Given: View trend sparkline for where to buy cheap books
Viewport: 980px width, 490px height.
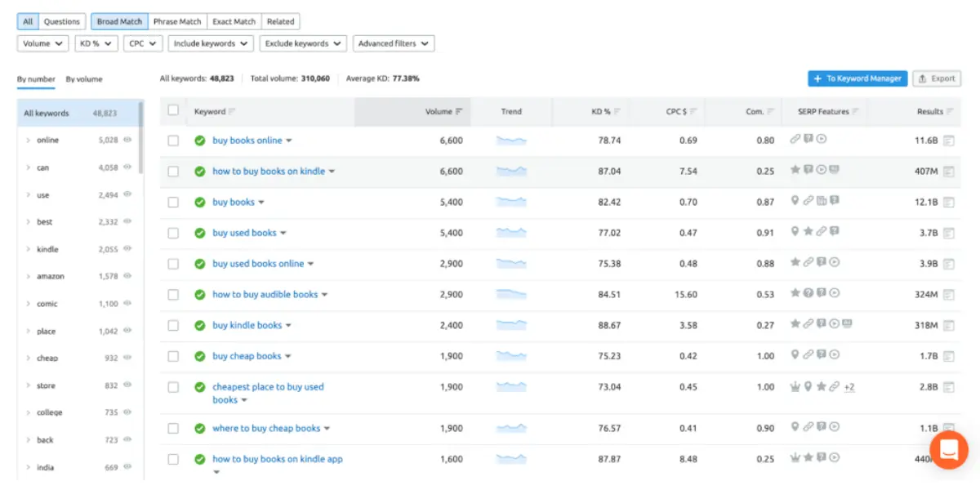Looking at the screenshot, I should point(511,428).
